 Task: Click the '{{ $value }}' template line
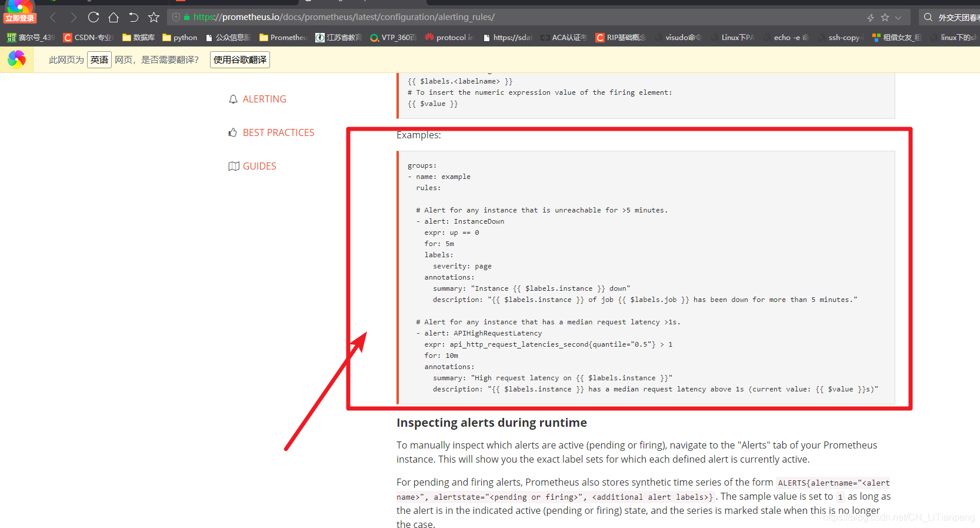pos(433,104)
